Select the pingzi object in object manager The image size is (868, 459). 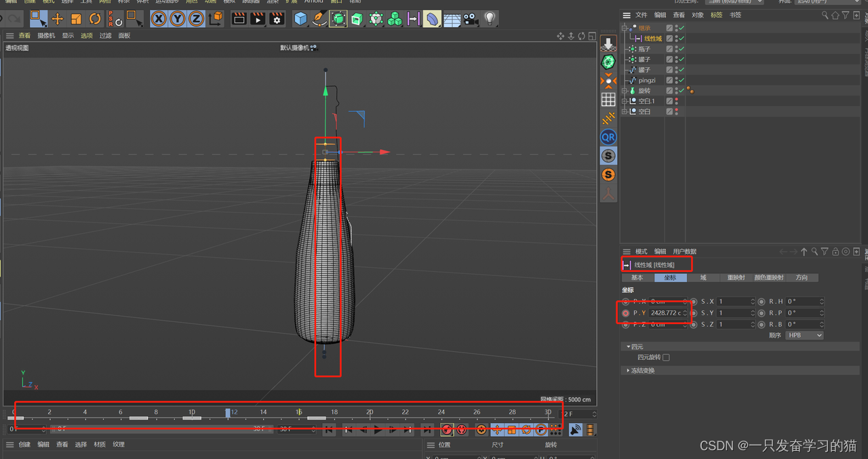click(x=646, y=81)
